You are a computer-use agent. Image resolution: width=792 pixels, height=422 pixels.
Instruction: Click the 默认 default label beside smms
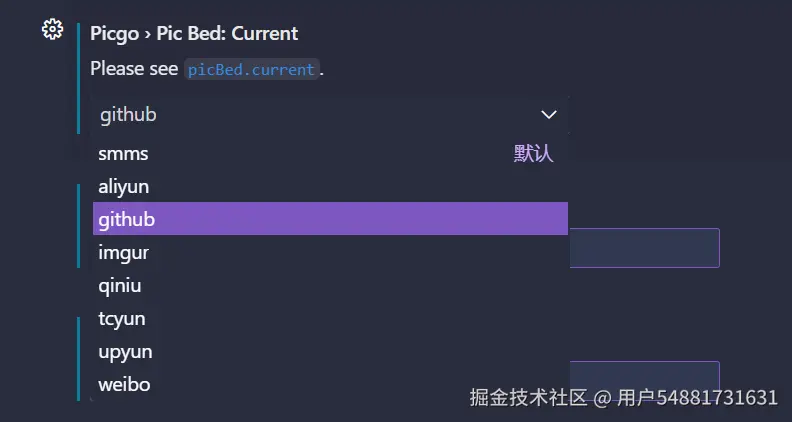(x=533, y=154)
